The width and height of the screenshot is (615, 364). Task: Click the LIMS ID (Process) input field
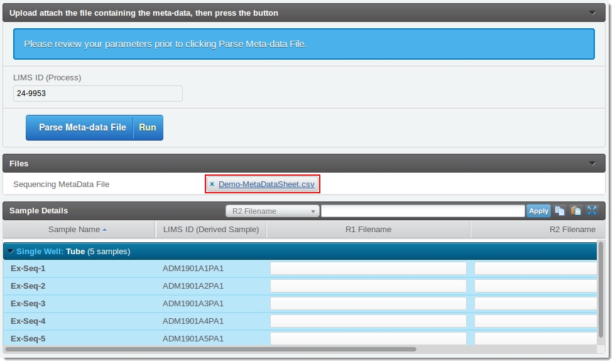coord(98,94)
